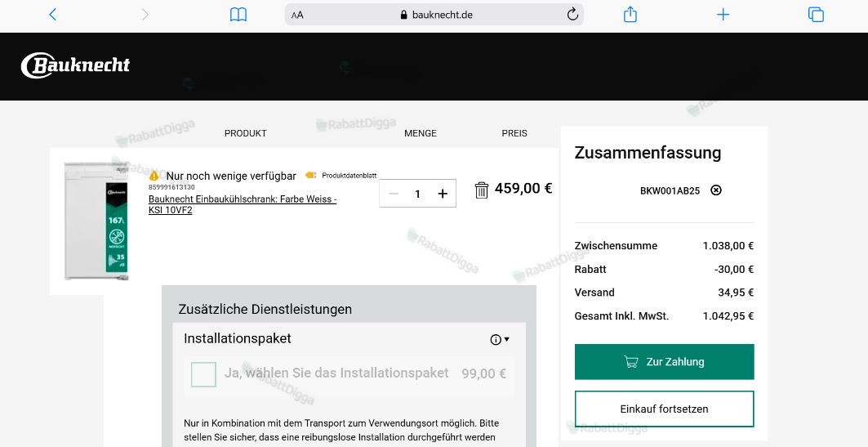This screenshot has width=868, height=447.
Task: Click the energy label tag icon
Action: coord(310,175)
